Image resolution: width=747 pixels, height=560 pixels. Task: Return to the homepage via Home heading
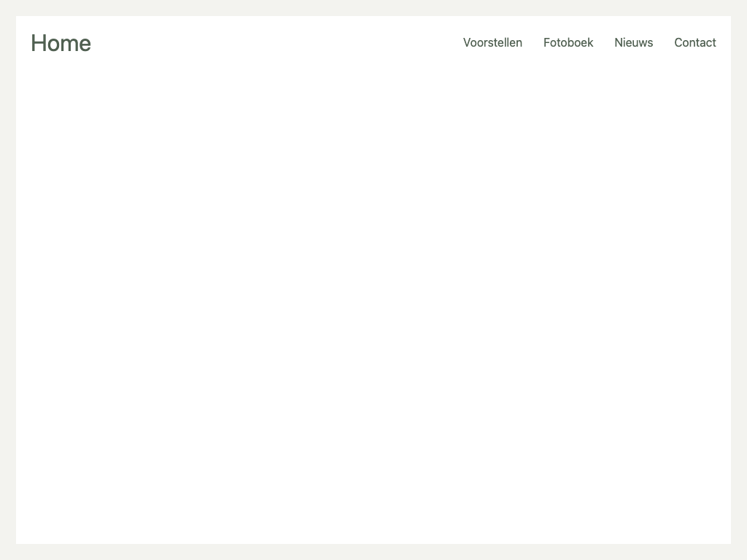(x=61, y=43)
